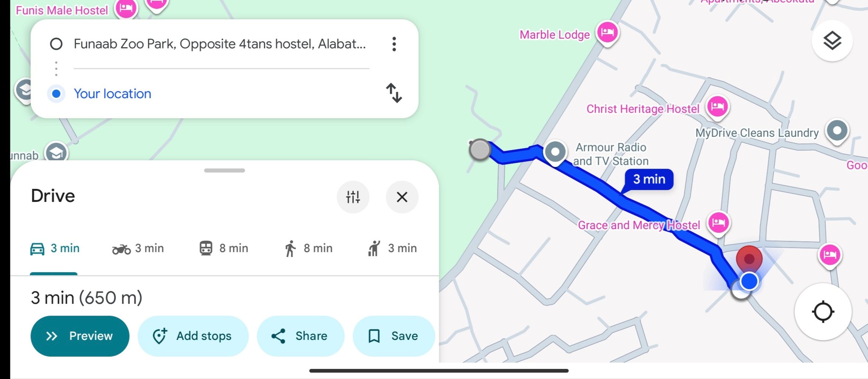Tap the Christ Heritage Hostel pin

(x=718, y=107)
